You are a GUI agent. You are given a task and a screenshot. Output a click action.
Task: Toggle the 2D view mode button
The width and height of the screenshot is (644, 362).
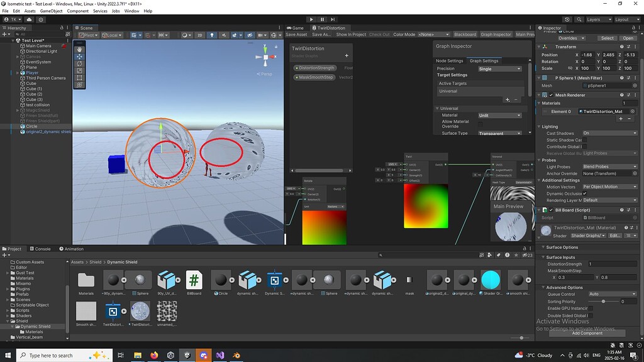200,35
